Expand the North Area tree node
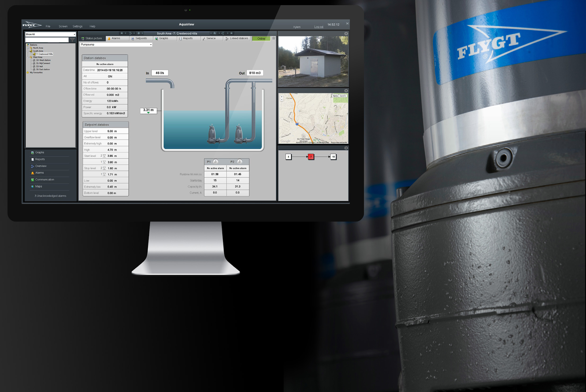This screenshot has width=586, height=392. point(28,48)
